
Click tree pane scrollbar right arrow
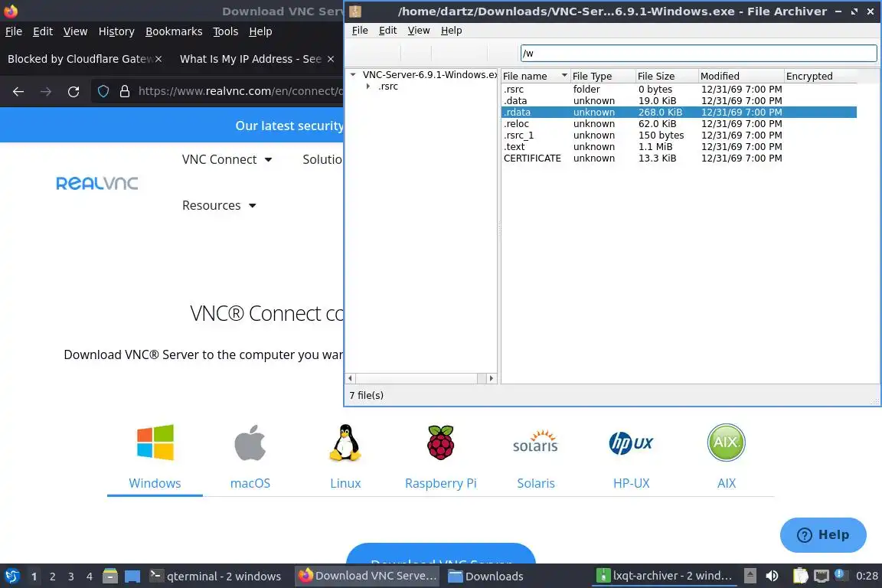click(x=491, y=378)
